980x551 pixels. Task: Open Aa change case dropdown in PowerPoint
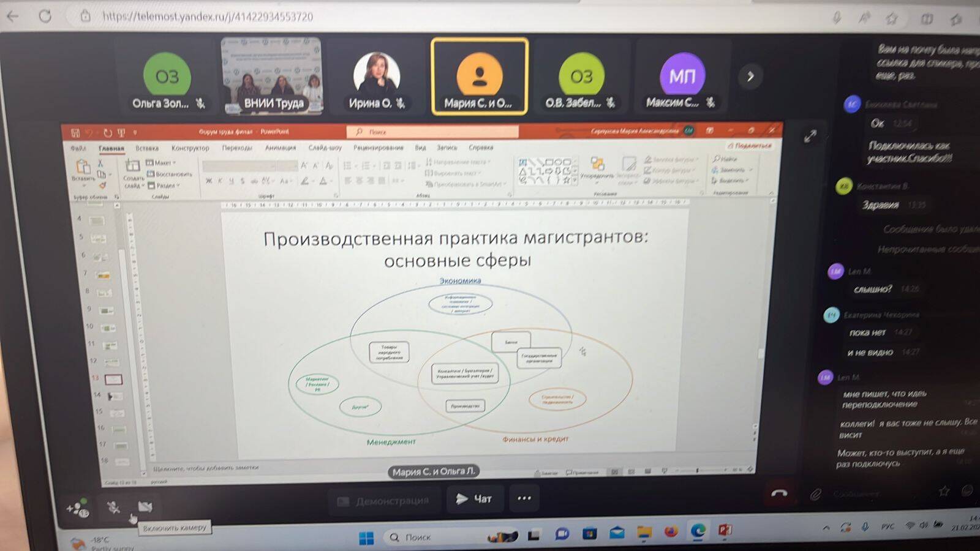[x=285, y=181]
